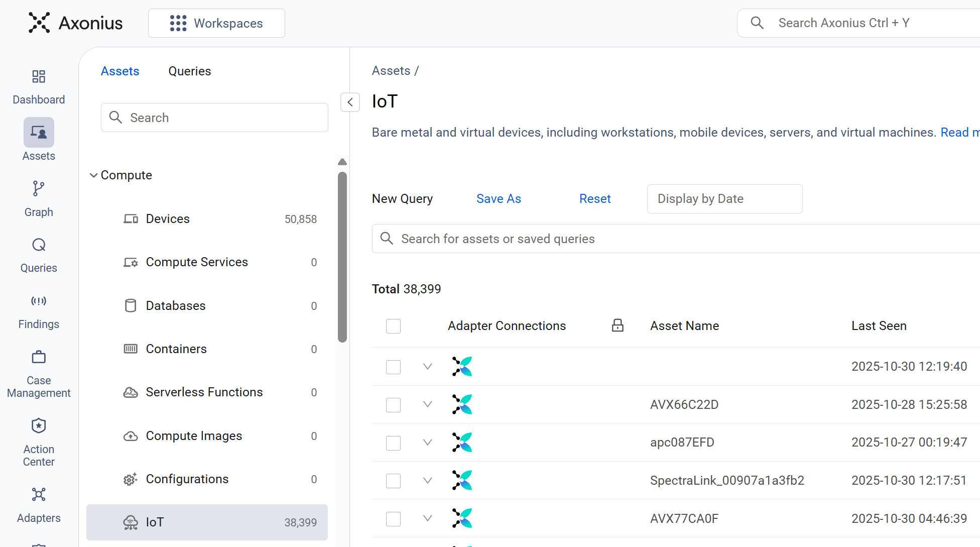Click the Save As link
This screenshot has height=547, width=980.
point(499,199)
